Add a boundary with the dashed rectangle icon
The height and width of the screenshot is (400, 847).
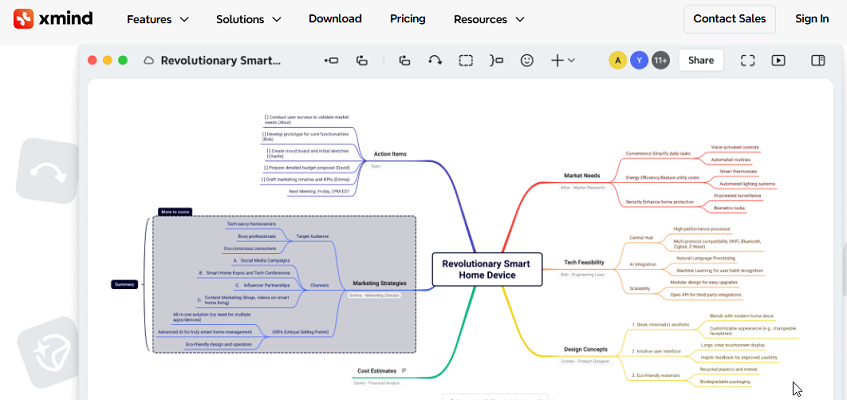pyautogui.click(x=466, y=61)
